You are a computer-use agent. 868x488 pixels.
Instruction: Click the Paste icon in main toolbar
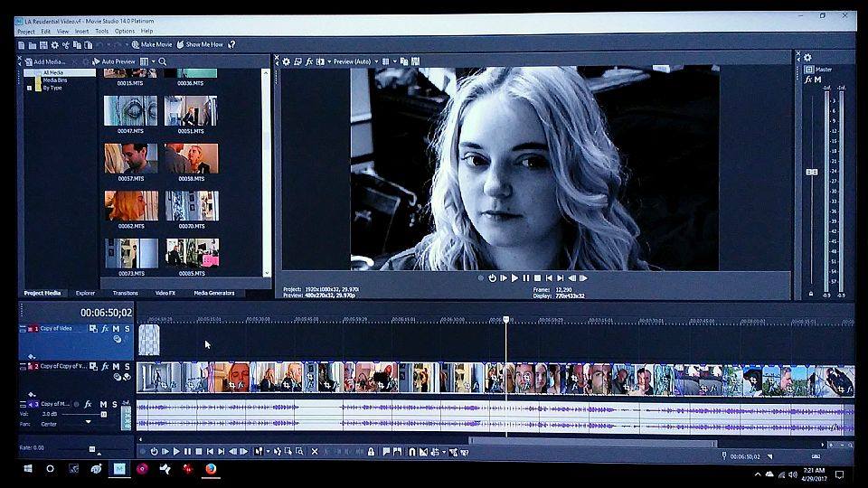tap(88, 45)
